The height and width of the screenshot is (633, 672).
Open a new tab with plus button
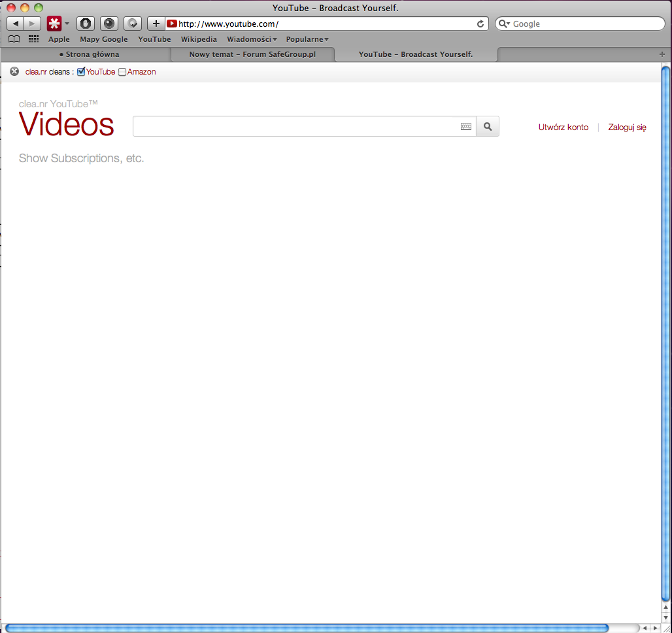(x=662, y=54)
